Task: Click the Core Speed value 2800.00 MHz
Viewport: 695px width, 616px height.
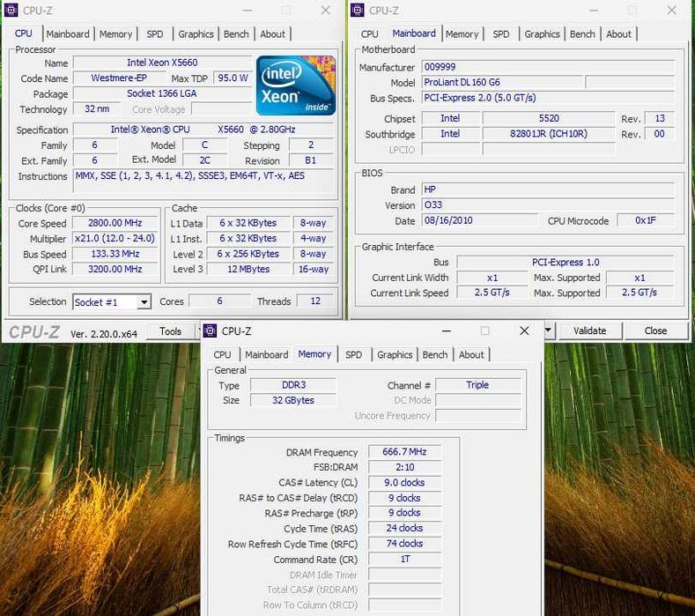Action: point(115,223)
